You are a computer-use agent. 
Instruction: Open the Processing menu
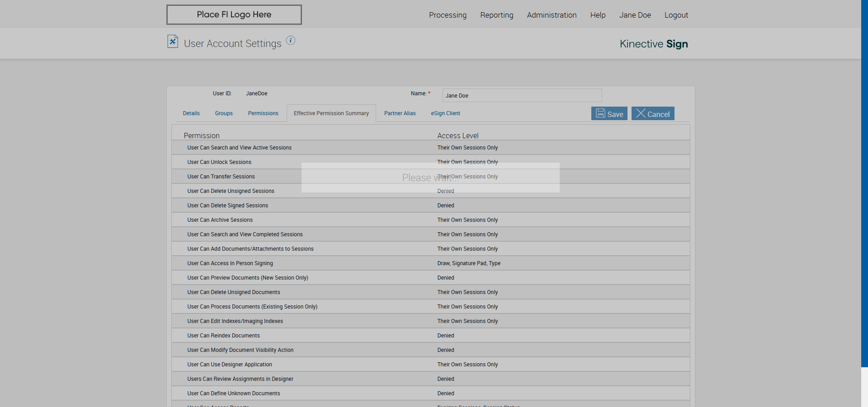point(448,15)
